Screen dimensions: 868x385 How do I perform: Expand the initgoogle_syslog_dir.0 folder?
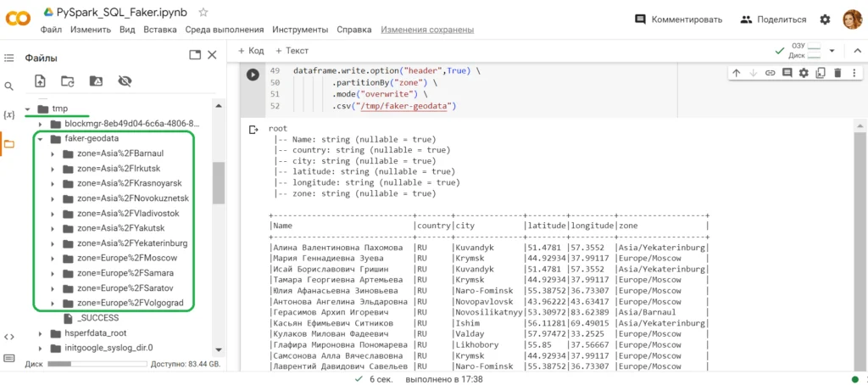(41, 348)
